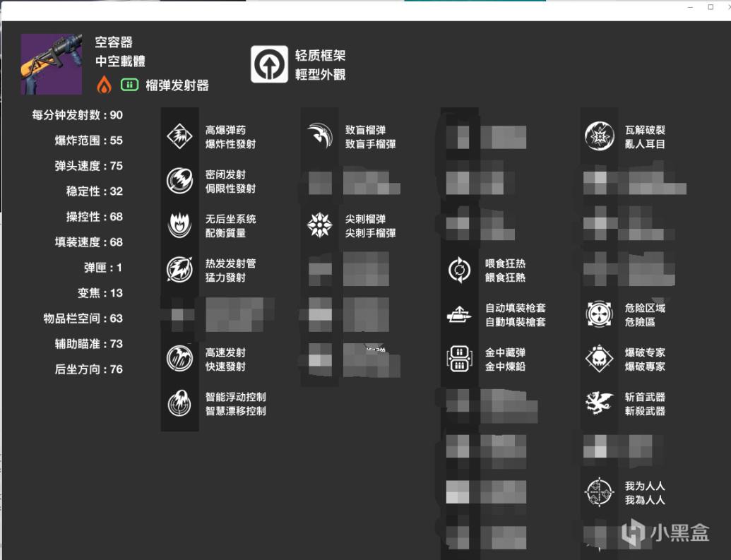Click the stat 变焦：13

coord(100,293)
